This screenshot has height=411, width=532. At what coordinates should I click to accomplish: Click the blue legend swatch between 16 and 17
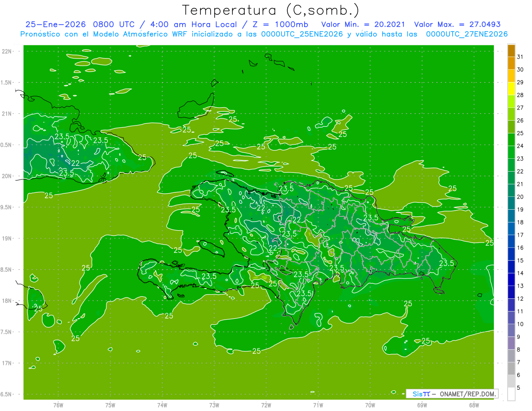click(x=511, y=242)
